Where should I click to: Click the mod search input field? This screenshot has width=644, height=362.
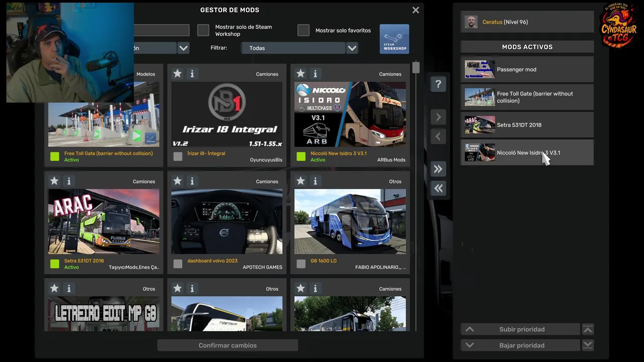point(162,30)
